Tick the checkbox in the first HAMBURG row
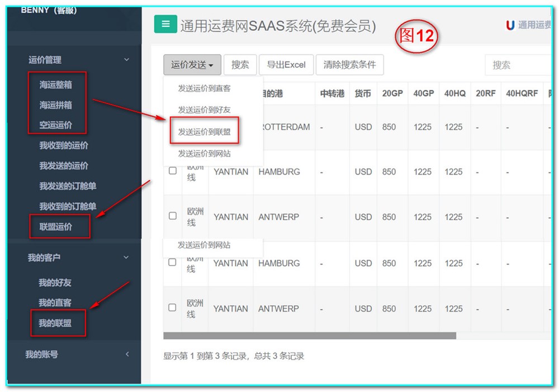Screen dimensions: 559x392 (173, 171)
